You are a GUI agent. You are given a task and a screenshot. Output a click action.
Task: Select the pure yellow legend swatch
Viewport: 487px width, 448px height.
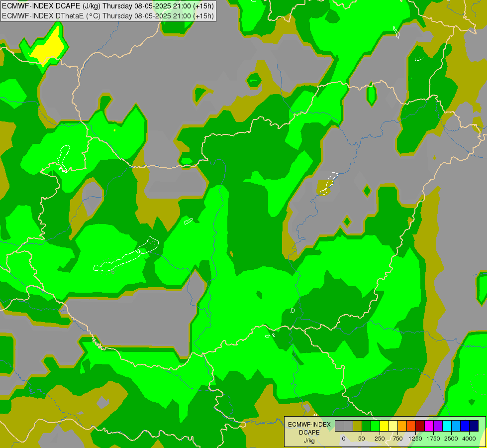click(384, 426)
